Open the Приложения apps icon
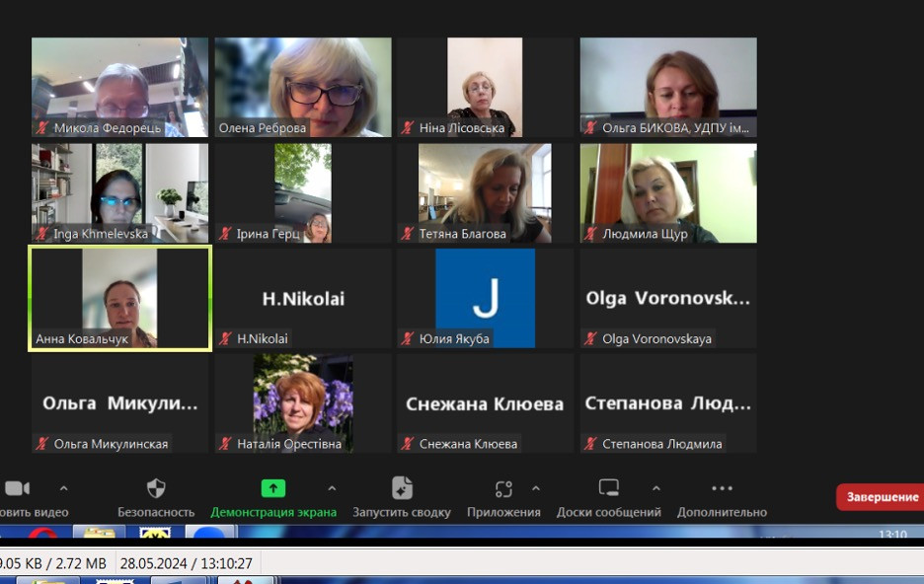924x584 pixels. point(503,488)
